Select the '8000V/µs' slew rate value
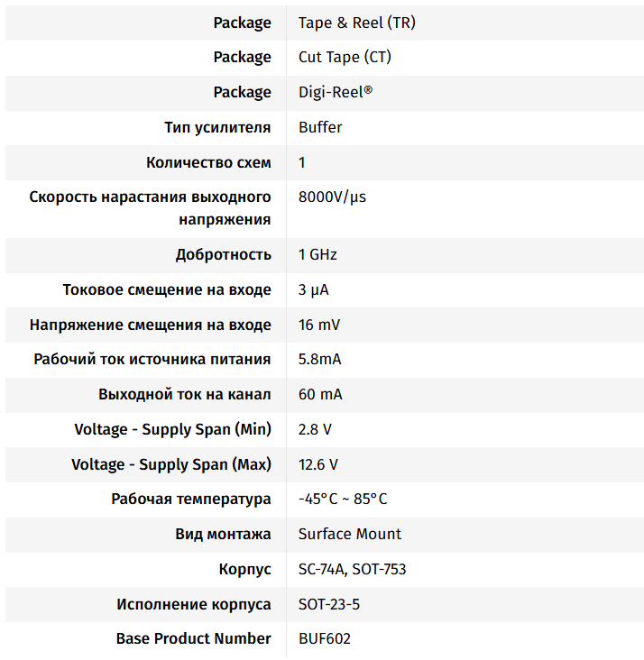This screenshot has height=660, width=644. click(332, 197)
